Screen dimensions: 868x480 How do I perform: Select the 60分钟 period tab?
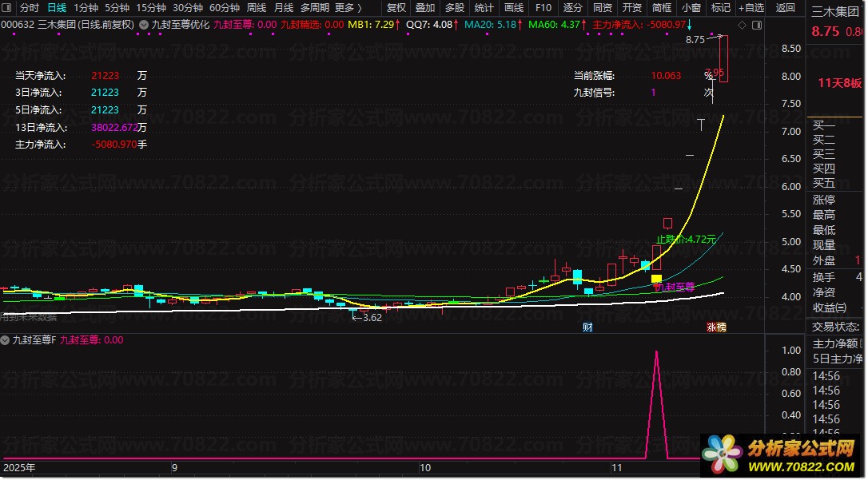pyautogui.click(x=225, y=8)
